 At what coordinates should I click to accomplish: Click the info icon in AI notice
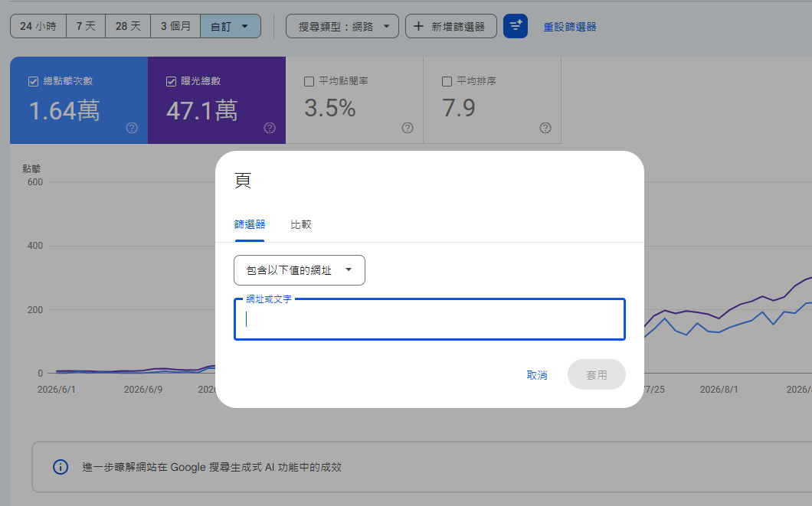coord(61,467)
